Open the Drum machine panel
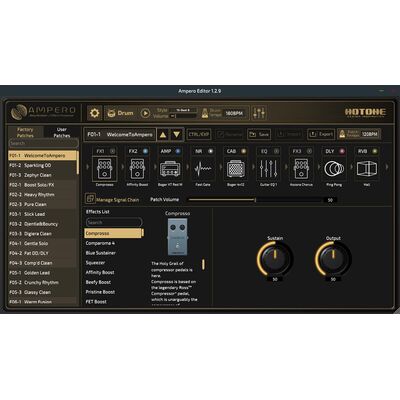 [120, 113]
